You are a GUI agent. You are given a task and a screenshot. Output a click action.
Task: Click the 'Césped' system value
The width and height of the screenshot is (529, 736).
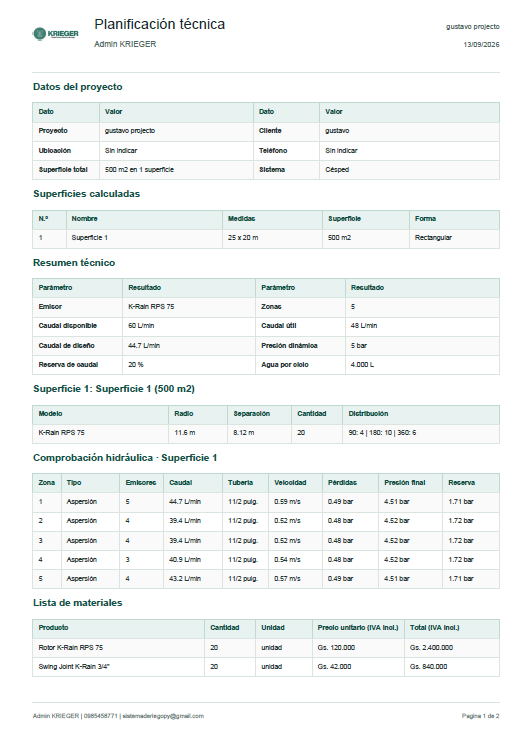click(x=337, y=169)
